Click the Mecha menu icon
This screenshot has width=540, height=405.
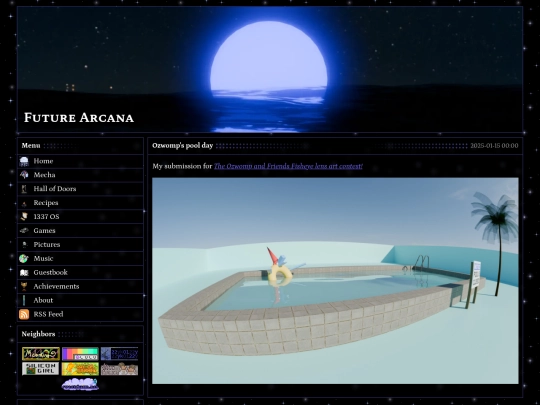pos(24,175)
